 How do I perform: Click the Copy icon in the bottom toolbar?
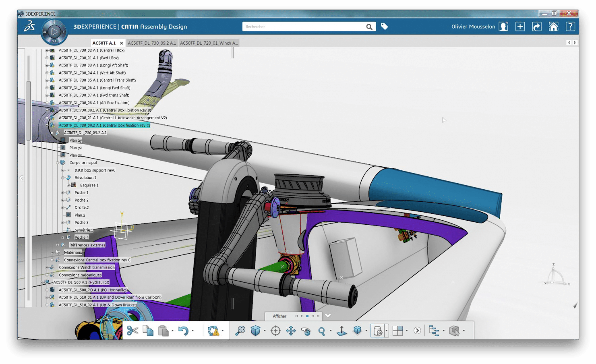coord(148,331)
